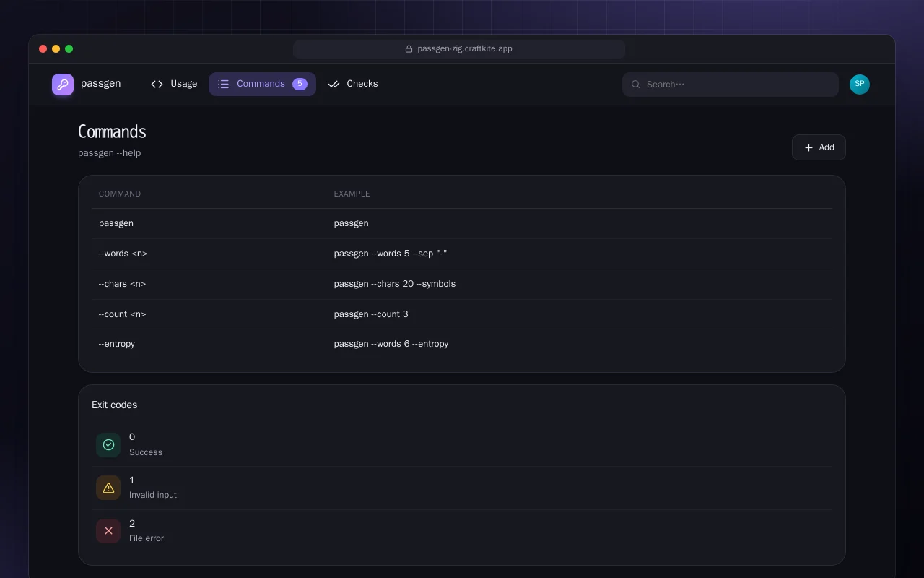Click the Add button
Screen dimensions: 924x578
point(819,147)
